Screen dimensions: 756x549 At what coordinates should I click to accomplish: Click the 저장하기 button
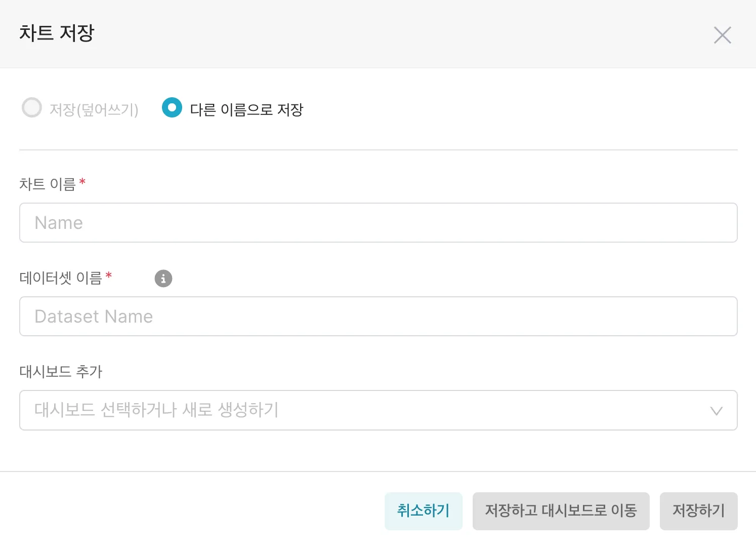point(698,511)
